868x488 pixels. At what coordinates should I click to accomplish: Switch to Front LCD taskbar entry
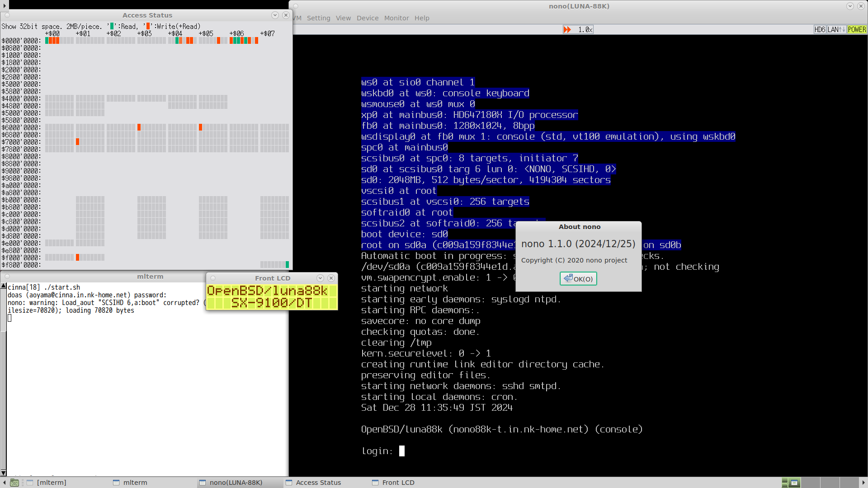tap(398, 483)
